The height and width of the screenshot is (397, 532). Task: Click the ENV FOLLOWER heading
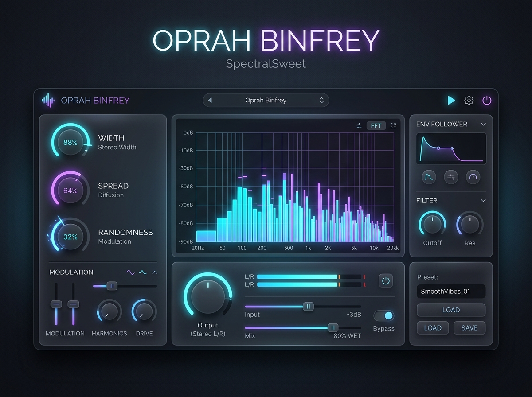point(442,125)
